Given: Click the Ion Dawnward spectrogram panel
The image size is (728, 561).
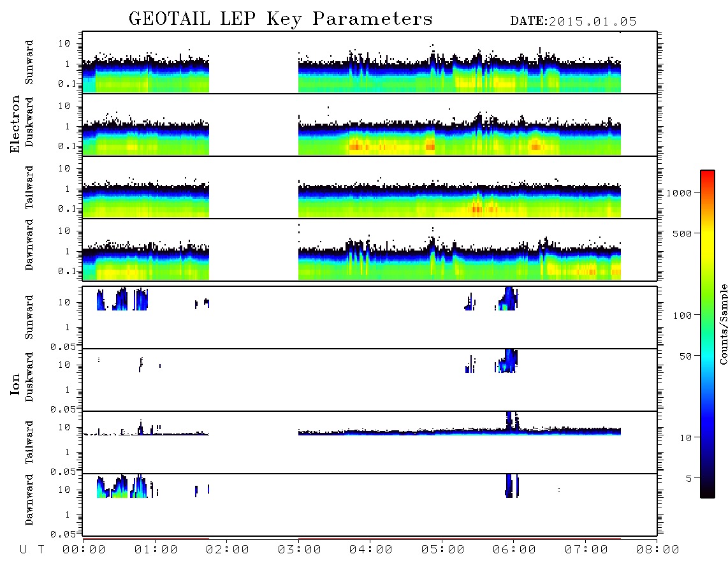Looking at the screenshot, I should pyautogui.click(x=370, y=505).
